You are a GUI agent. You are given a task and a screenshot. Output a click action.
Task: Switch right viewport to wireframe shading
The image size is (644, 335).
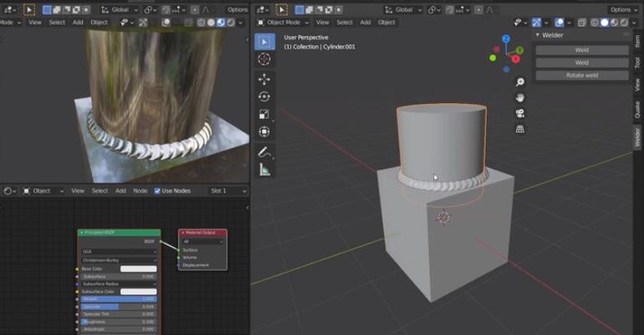point(595,23)
